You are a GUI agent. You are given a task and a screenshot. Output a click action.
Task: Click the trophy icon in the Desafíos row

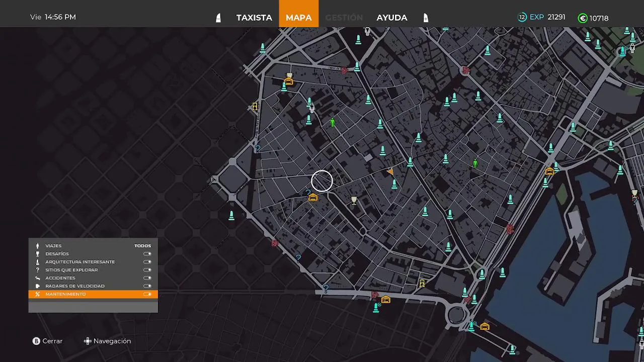point(37,254)
